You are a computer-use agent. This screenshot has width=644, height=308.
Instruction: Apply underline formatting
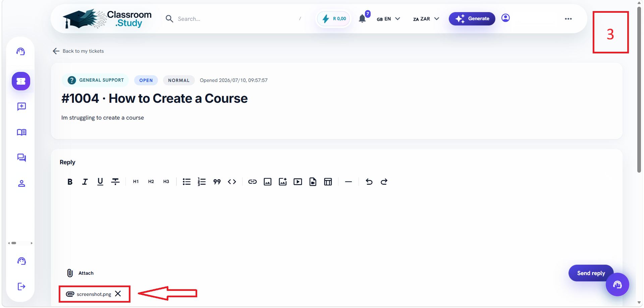point(100,182)
